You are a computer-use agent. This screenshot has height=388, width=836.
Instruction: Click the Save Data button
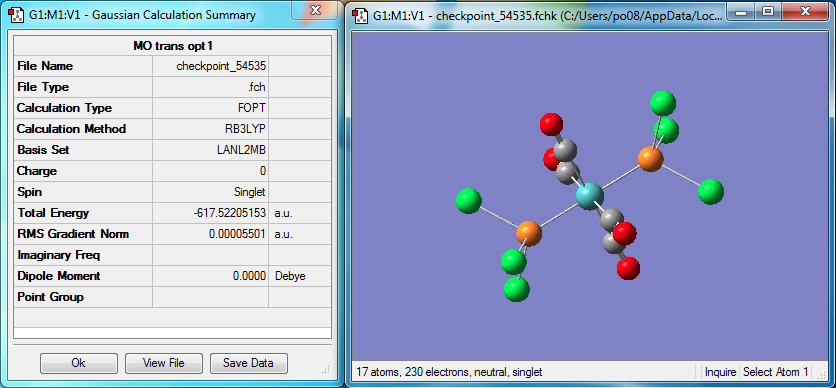[248, 363]
